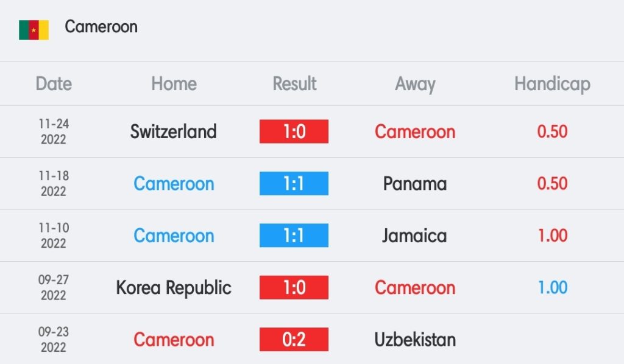Open the red 1:0 Korea Republic result
The width and height of the screenshot is (624, 364).
(294, 288)
